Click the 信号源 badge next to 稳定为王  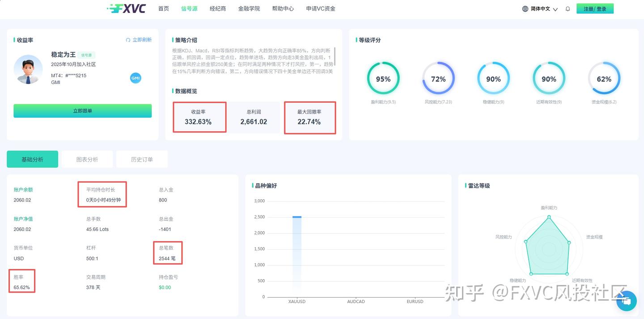tap(86, 55)
